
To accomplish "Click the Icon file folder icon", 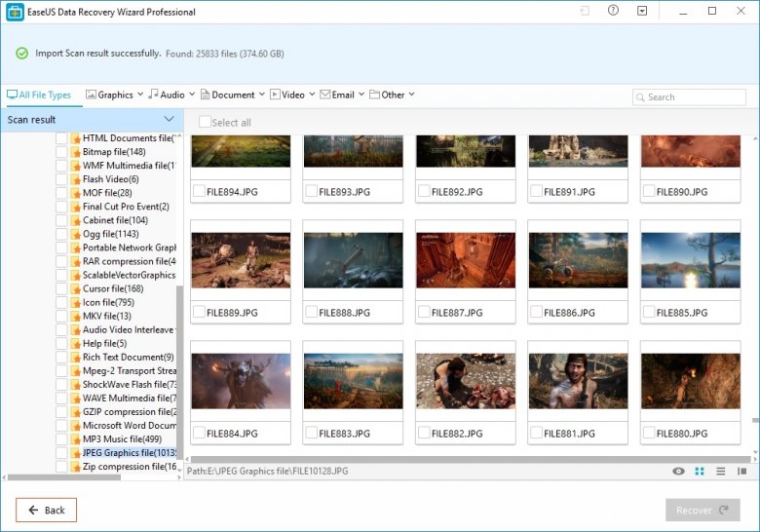I will pos(75,303).
